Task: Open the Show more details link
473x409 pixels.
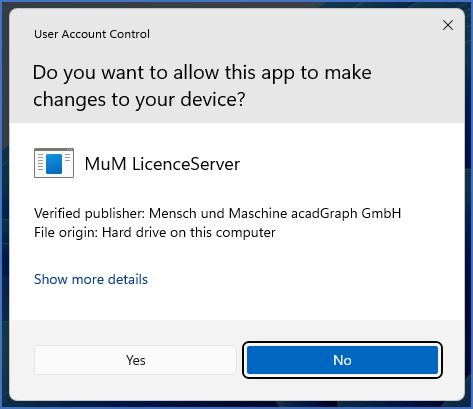Action: point(91,279)
